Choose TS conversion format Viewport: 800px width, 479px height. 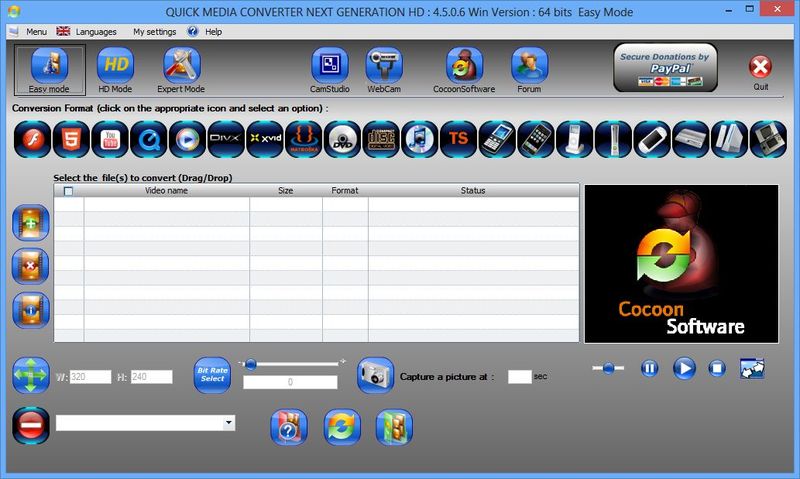[458, 139]
